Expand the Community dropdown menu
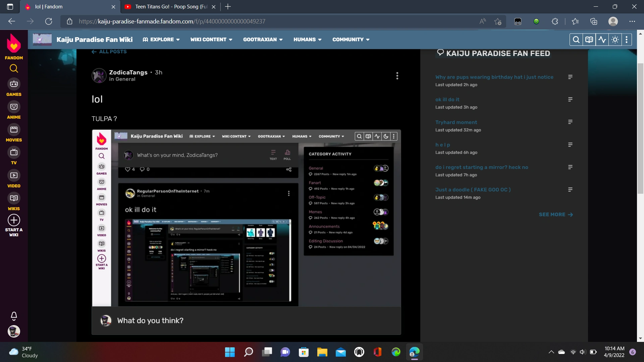 (351, 40)
